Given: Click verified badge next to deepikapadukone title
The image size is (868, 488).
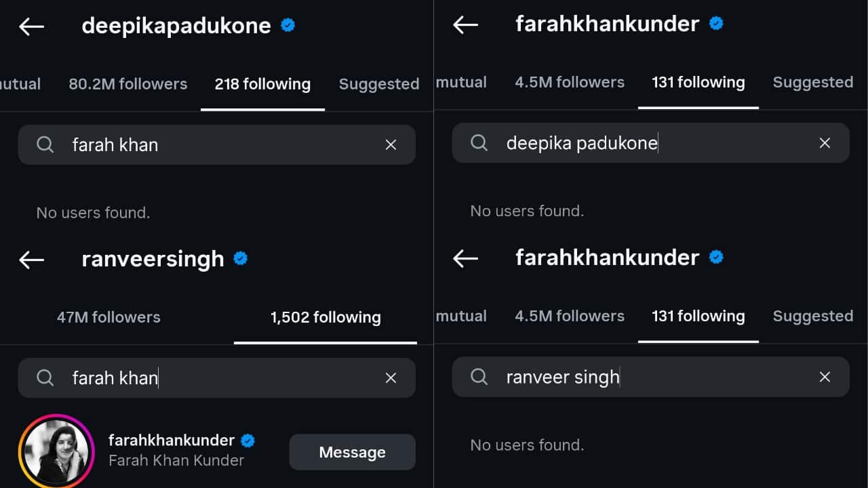Looking at the screenshot, I should (x=288, y=26).
